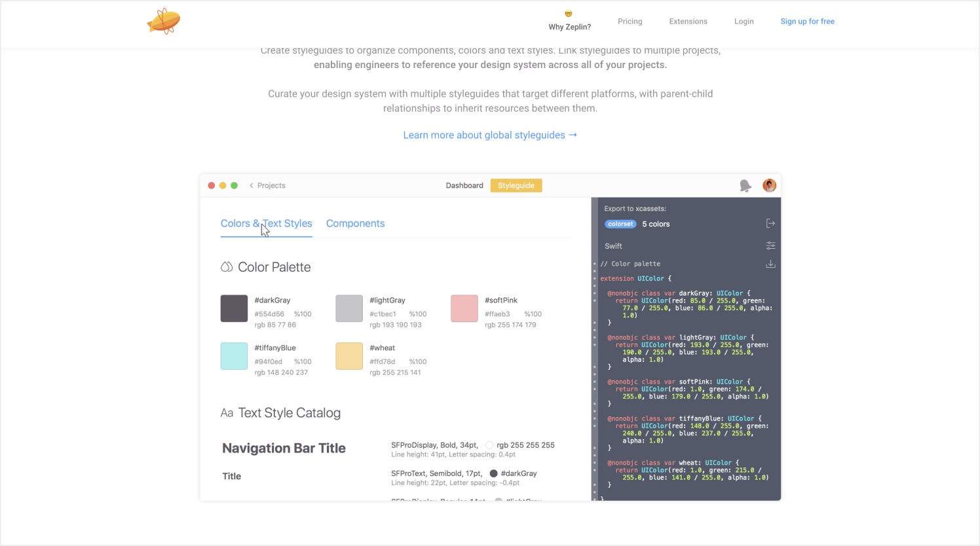Click the Export to xcassets label
980x546 pixels.
coord(635,209)
